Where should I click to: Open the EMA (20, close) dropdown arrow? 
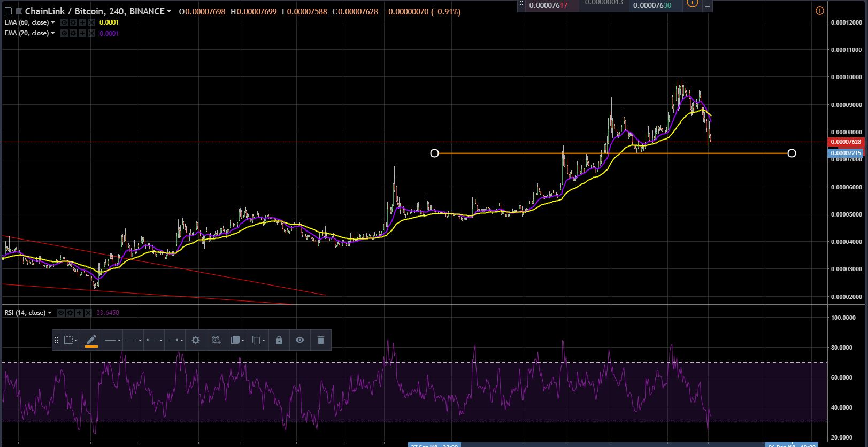coord(53,33)
